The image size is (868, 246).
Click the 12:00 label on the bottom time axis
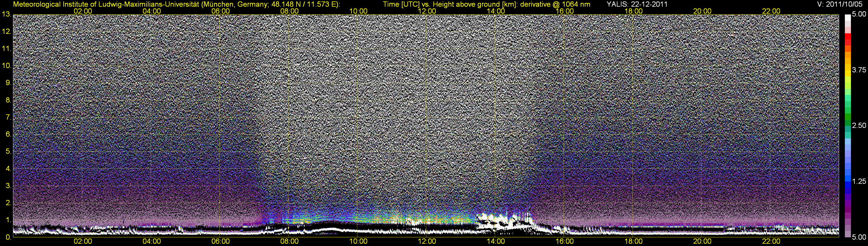(427, 241)
